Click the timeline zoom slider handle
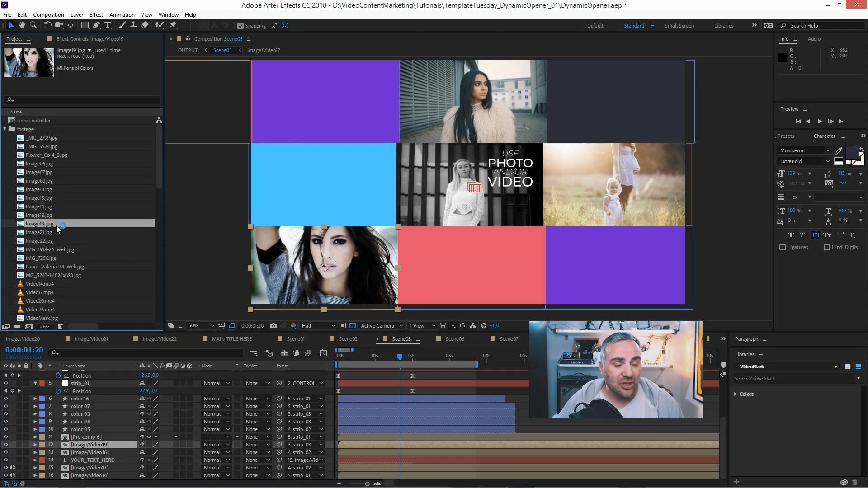This screenshot has height=488, width=868. [x=367, y=484]
